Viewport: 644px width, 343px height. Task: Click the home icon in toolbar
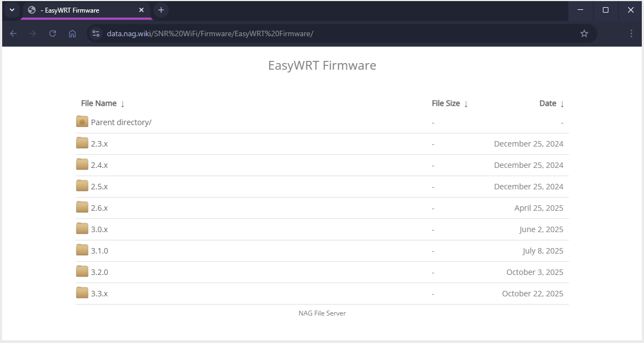pyautogui.click(x=72, y=33)
